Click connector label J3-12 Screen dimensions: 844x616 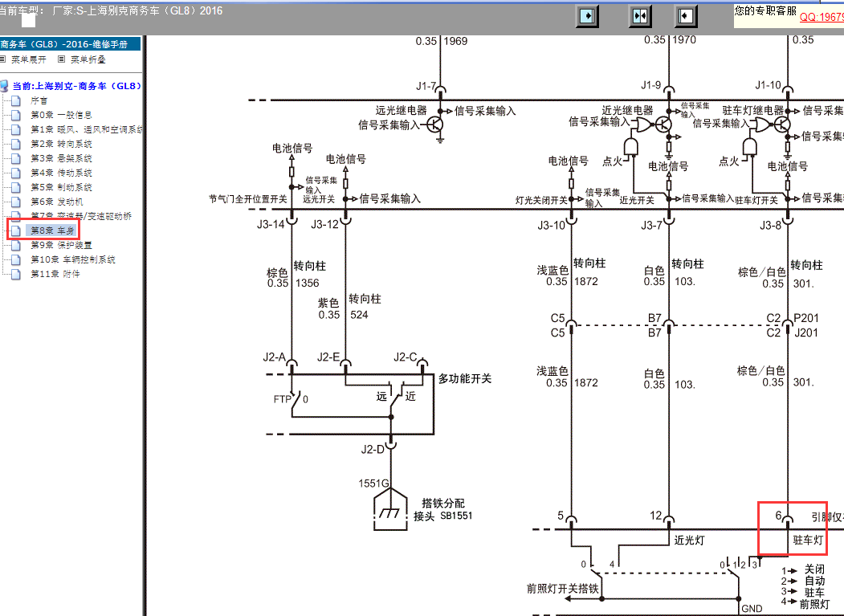(x=324, y=224)
